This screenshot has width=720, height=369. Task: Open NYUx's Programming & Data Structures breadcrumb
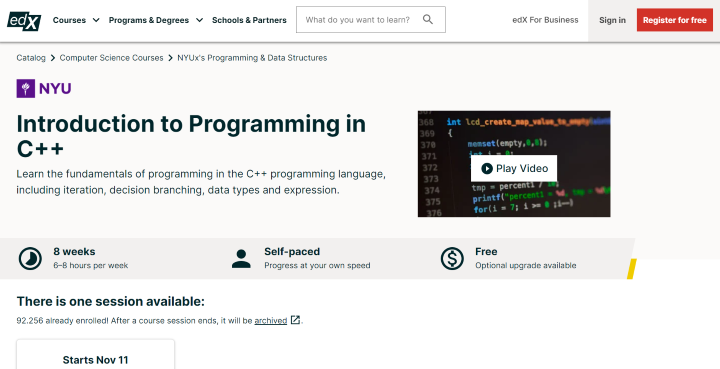tap(252, 58)
